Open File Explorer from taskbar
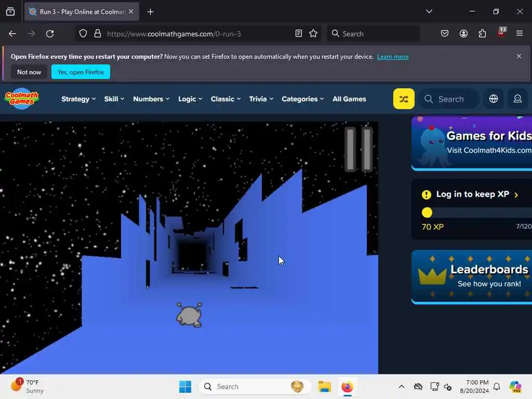The height and width of the screenshot is (399, 532). pyautogui.click(x=324, y=387)
